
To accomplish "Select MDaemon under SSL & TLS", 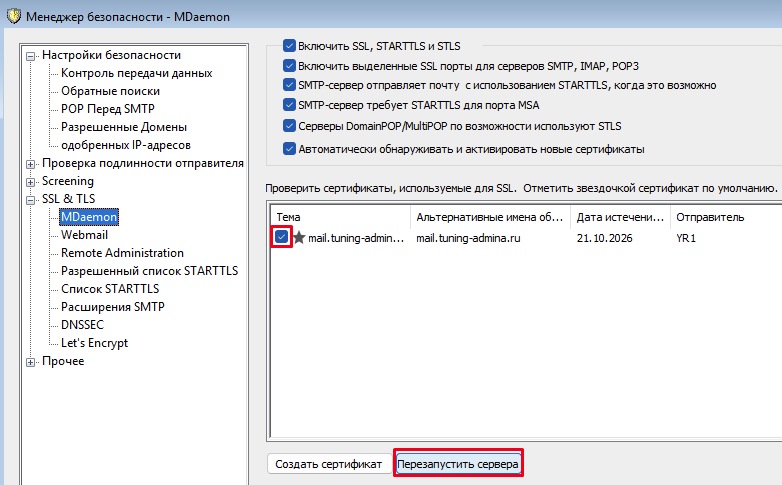I will pyautogui.click(x=89, y=217).
